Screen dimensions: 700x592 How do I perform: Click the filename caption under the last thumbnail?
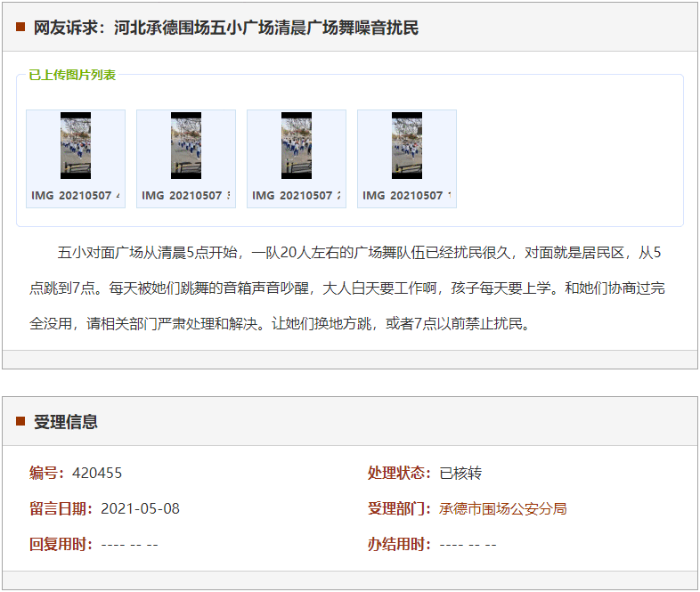coord(407,196)
